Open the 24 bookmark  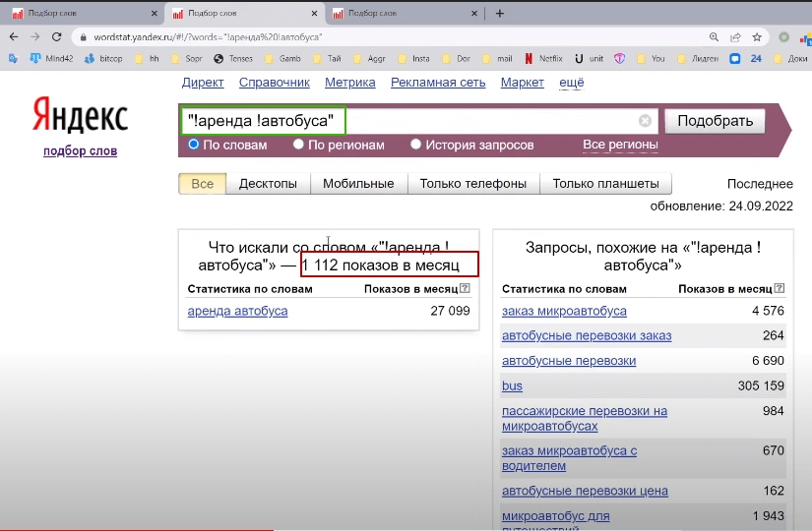[756, 58]
